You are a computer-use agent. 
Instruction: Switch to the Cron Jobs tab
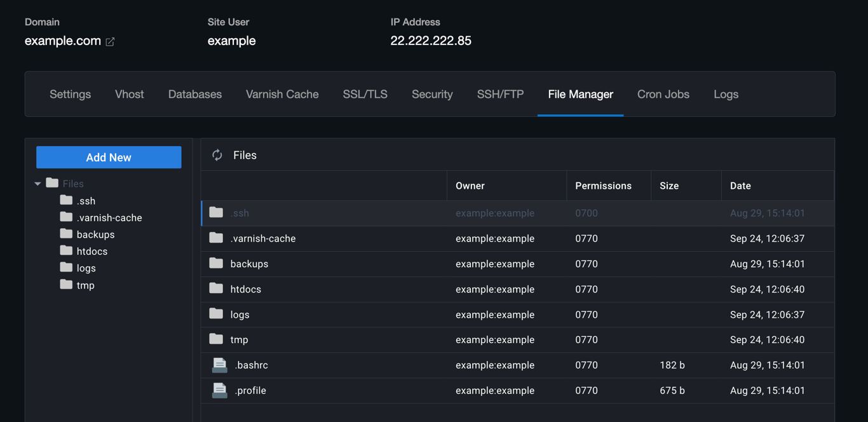[x=663, y=94]
